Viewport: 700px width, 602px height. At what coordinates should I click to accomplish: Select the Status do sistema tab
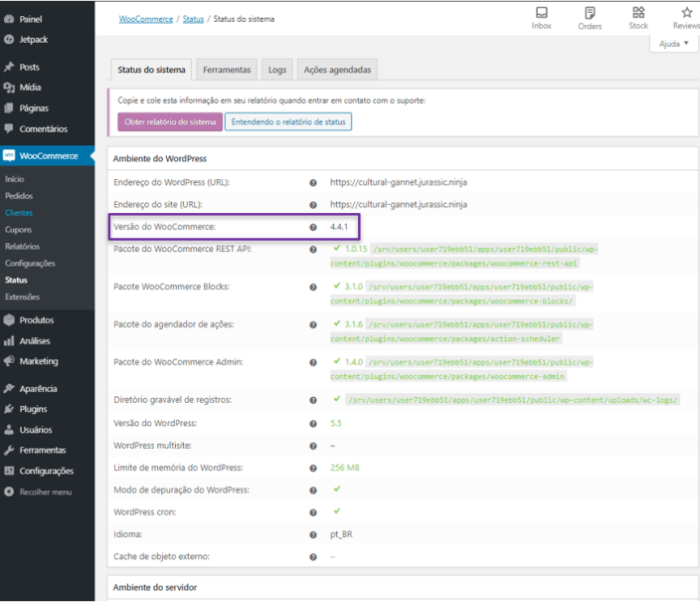pos(151,70)
